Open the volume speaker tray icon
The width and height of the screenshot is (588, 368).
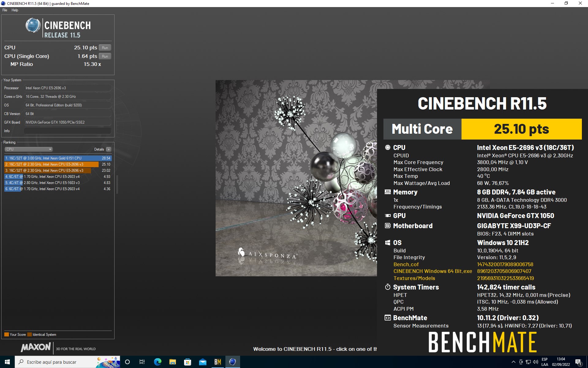(536, 362)
